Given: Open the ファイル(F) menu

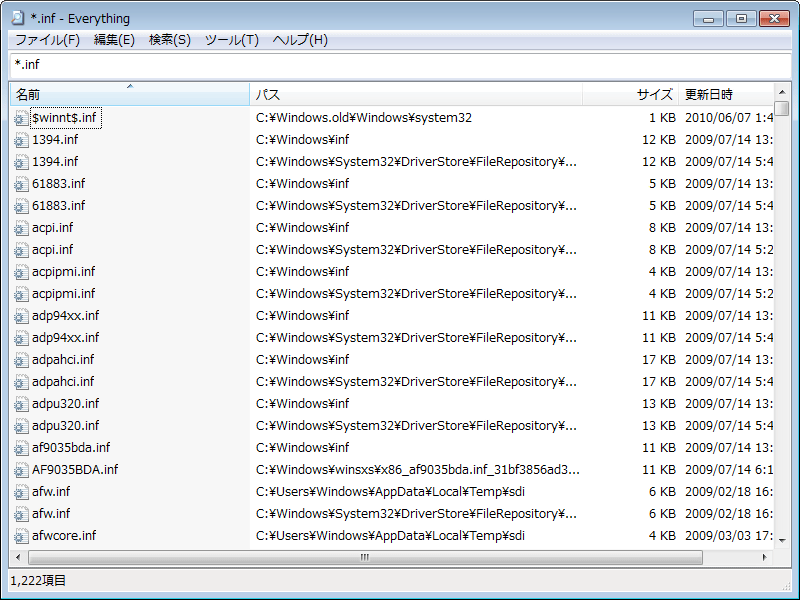Looking at the screenshot, I should click(x=47, y=40).
